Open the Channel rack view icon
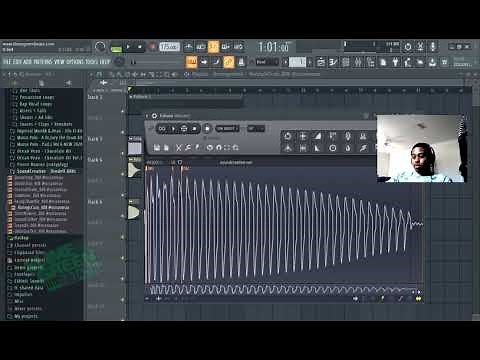480x360 pixels. point(346,62)
